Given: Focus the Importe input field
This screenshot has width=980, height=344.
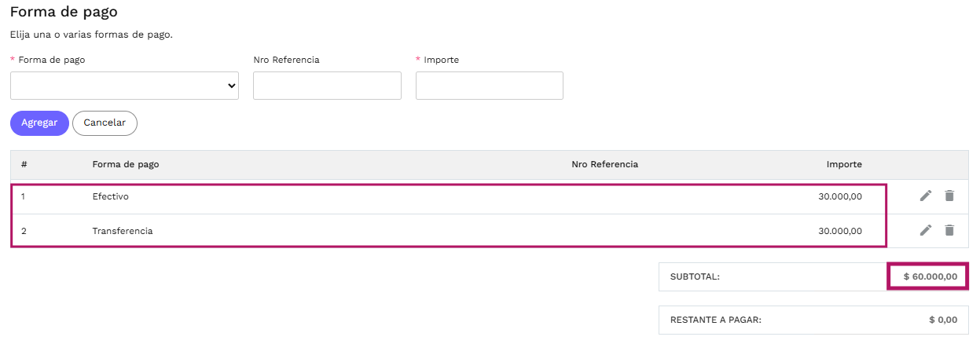Looking at the screenshot, I should [490, 86].
